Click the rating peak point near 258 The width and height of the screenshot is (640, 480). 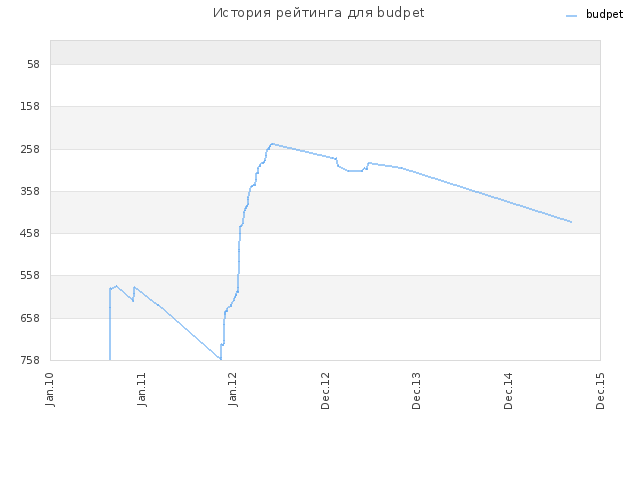click(272, 144)
